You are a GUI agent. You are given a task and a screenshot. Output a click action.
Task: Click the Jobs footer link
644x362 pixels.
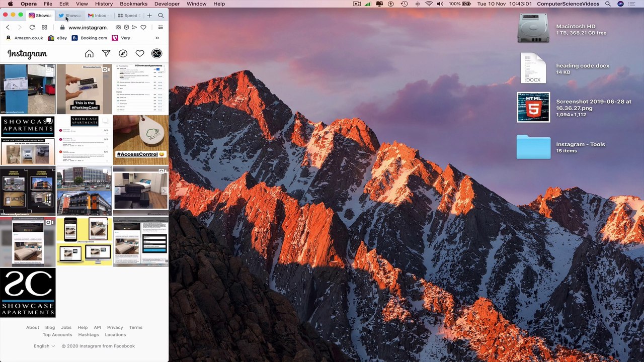click(x=66, y=327)
